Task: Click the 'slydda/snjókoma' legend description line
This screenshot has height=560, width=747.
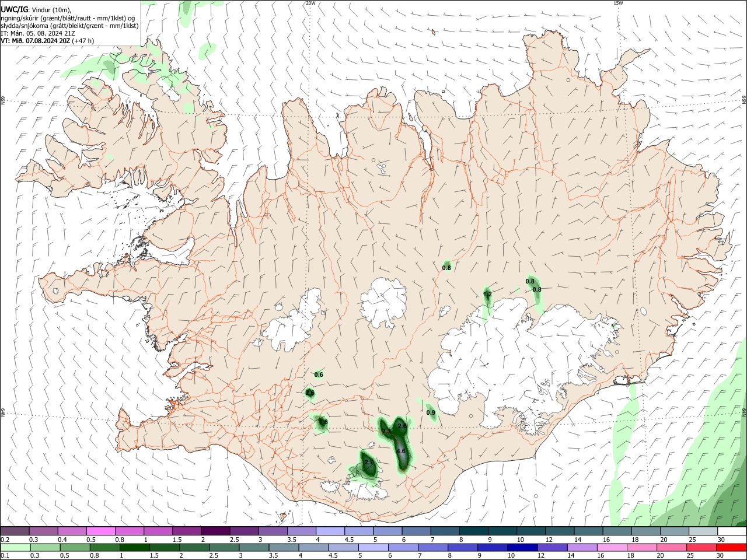Action: click(x=69, y=26)
